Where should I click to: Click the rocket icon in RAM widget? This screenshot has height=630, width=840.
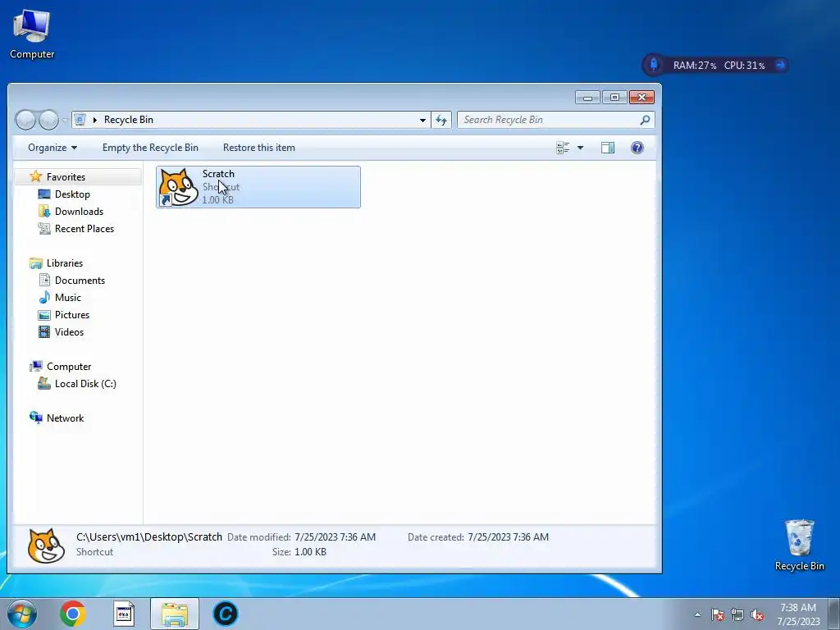tap(654, 65)
